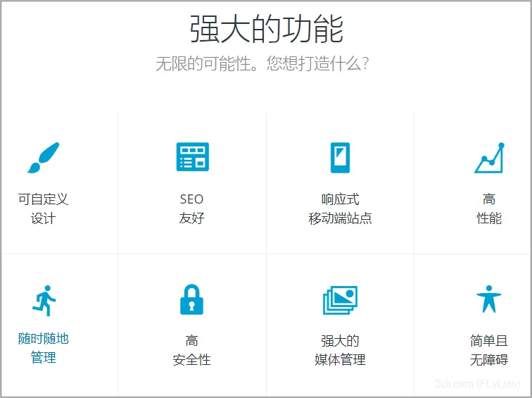Select the SEO layout grid icon
Screen dimensions: 532x398
tap(192, 156)
